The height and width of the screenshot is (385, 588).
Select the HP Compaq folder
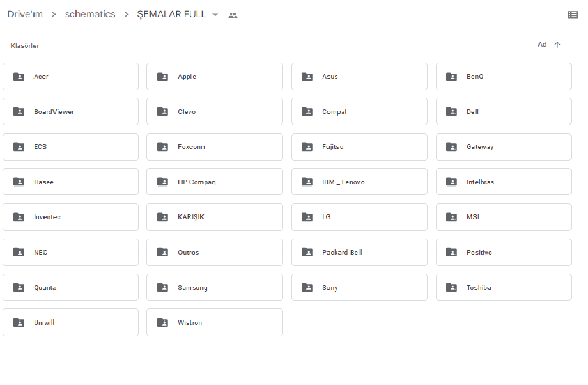[214, 182]
